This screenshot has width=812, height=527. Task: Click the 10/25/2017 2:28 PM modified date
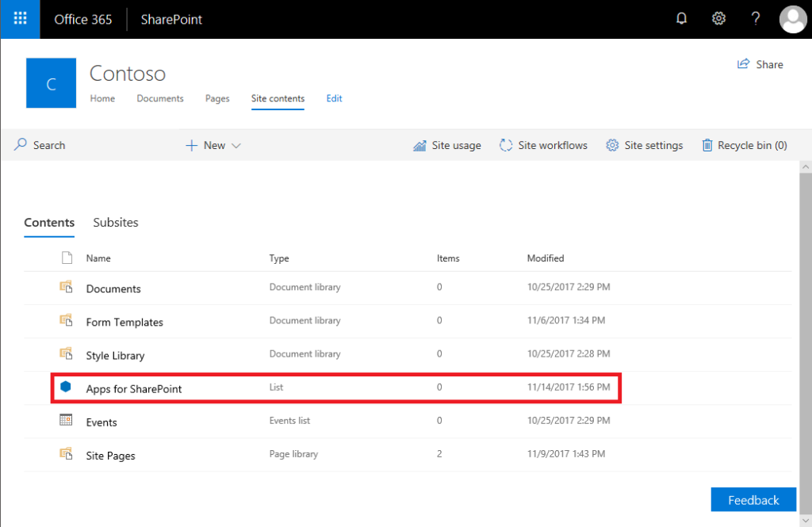click(x=569, y=354)
